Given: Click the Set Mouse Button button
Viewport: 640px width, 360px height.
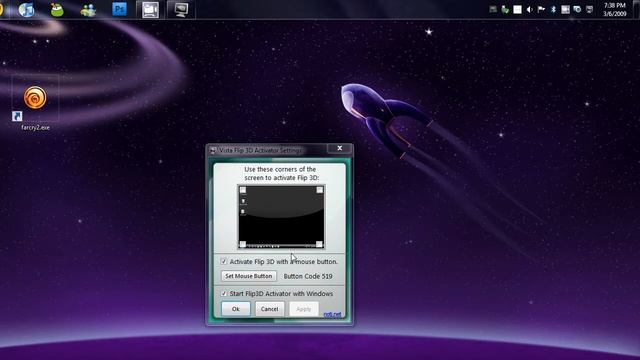Looking at the screenshot, I should 249,276.
